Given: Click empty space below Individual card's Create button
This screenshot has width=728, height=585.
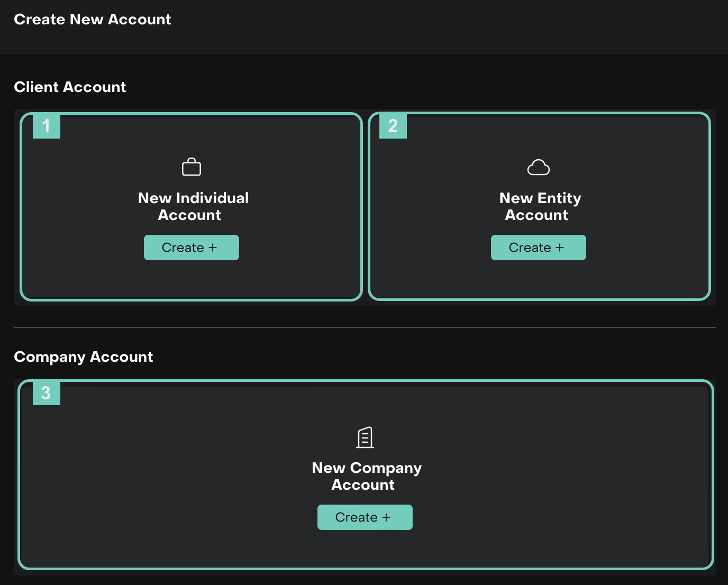Looking at the screenshot, I should (x=191, y=279).
